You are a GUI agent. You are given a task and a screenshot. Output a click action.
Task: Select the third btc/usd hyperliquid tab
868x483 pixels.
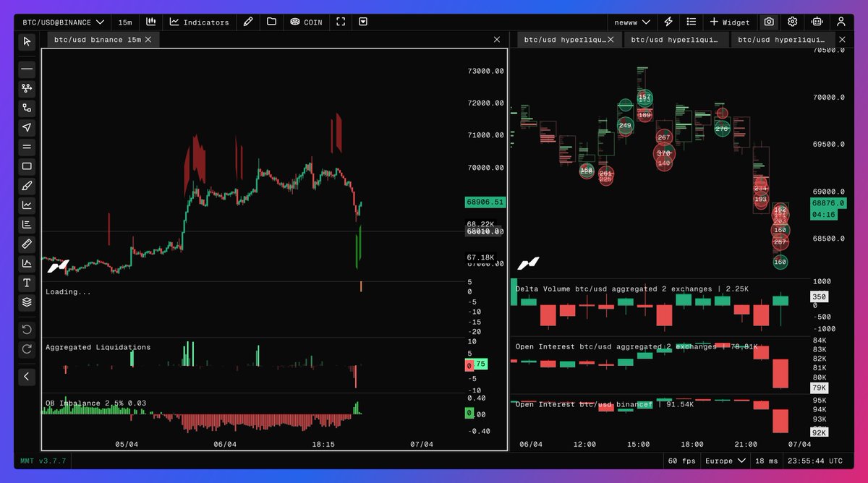click(784, 40)
